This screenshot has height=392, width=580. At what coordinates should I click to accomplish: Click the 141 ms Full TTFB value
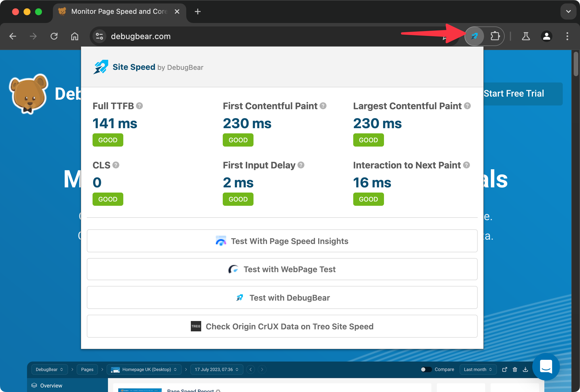tap(115, 124)
